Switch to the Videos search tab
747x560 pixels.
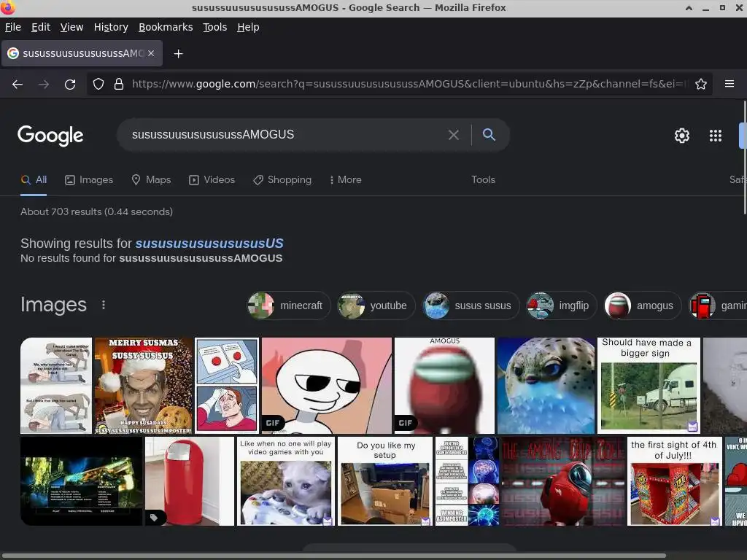point(212,180)
